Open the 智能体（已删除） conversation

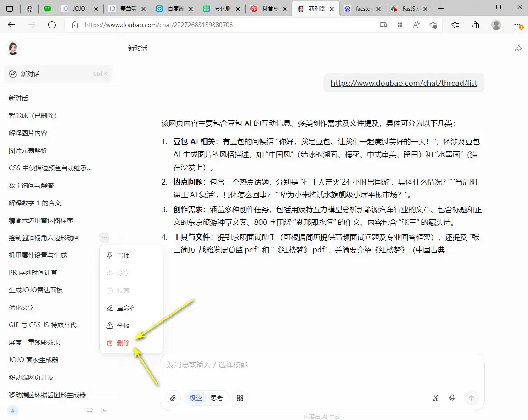click(59, 115)
